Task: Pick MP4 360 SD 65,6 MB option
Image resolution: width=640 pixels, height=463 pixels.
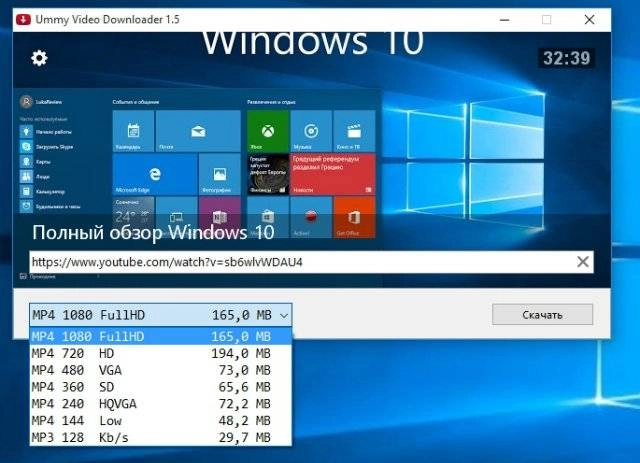Action: pyautogui.click(x=160, y=387)
